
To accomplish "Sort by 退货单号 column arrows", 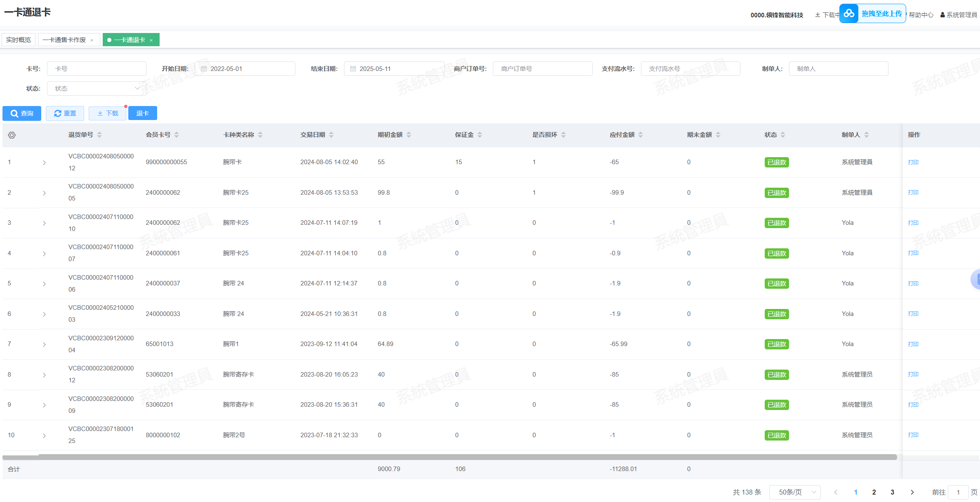I will pos(99,135).
